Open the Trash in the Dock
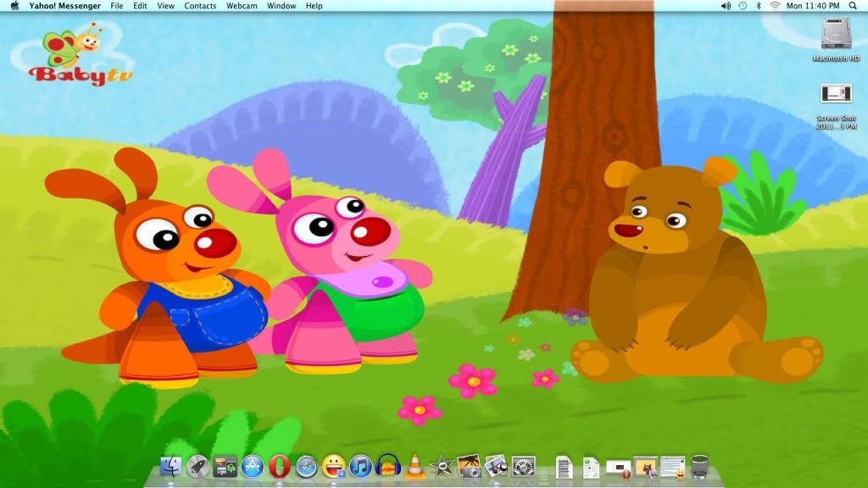 700,467
